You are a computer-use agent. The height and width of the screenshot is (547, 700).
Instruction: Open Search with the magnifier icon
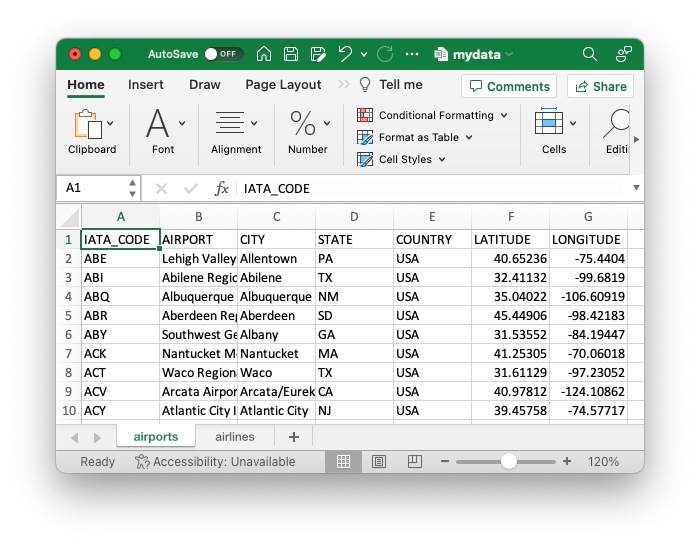(x=590, y=54)
